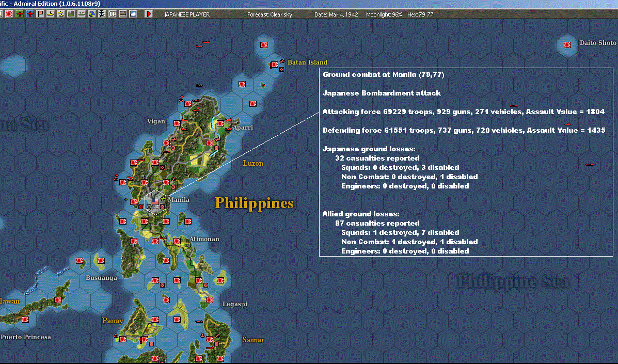
Task: Select the Japanese base marker beside Vigan
Action: (177, 123)
